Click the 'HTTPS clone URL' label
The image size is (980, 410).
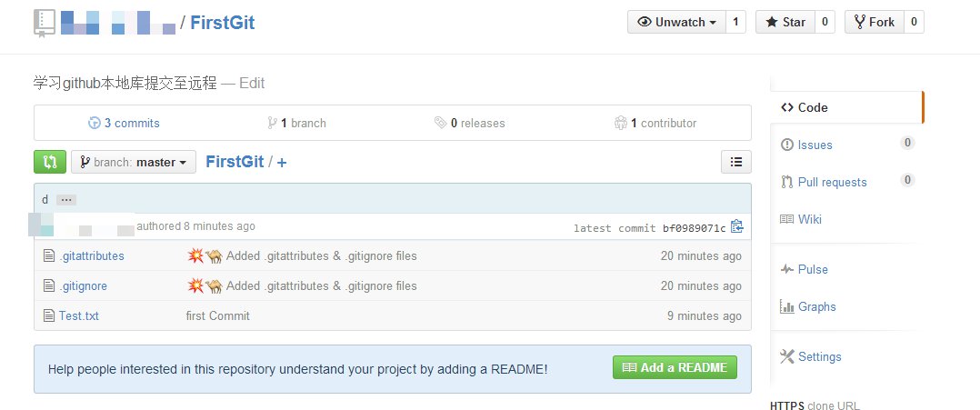click(x=815, y=405)
